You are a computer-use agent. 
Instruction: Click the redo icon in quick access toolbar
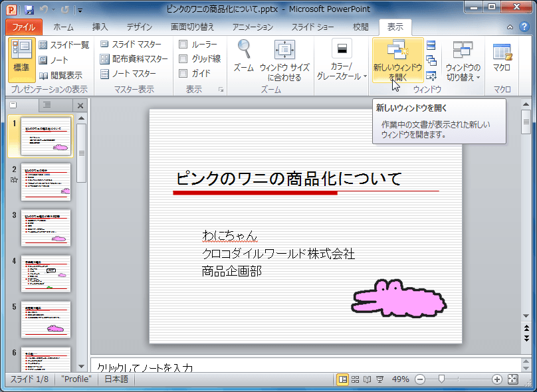(x=65, y=9)
